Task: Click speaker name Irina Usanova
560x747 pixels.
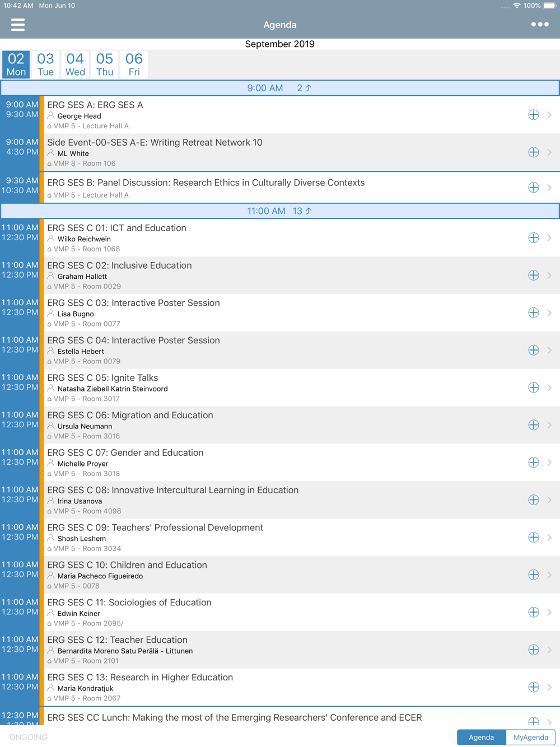Action: click(x=80, y=501)
